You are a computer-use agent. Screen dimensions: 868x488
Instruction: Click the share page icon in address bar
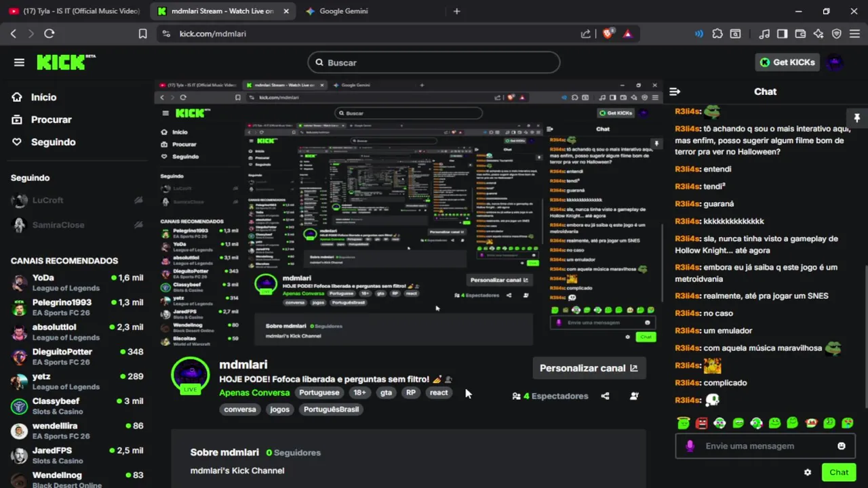586,33
